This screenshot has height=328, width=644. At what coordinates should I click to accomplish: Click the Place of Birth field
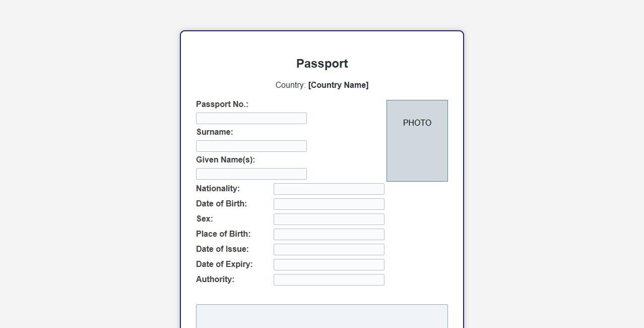tap(329, 234)
